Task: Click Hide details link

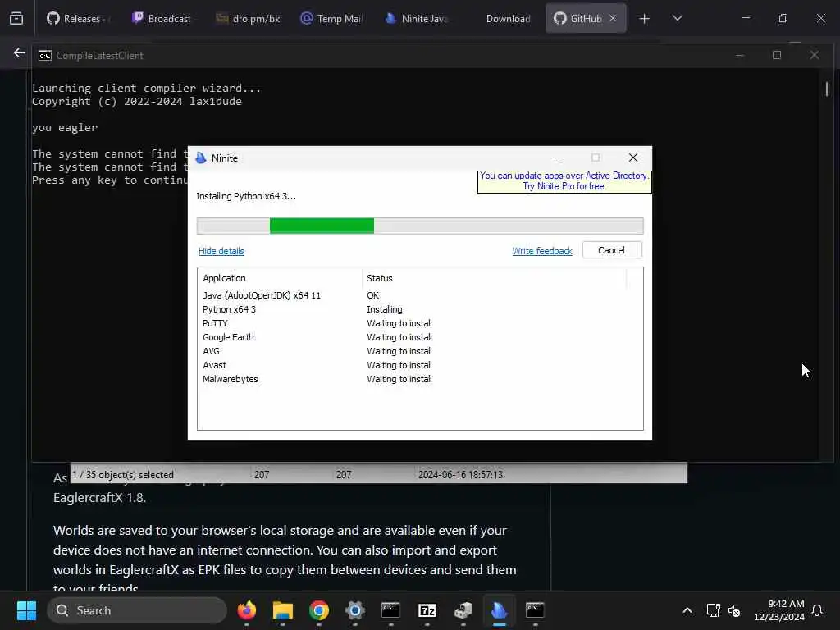Action: pyautogui.click(x=221, y=251)
